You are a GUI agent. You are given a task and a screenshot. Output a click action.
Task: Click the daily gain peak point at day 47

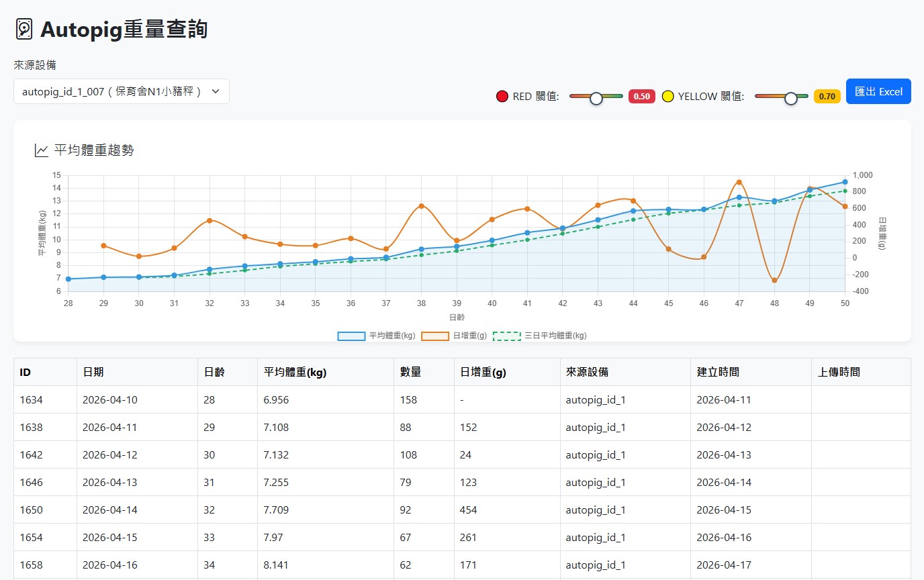739,182
